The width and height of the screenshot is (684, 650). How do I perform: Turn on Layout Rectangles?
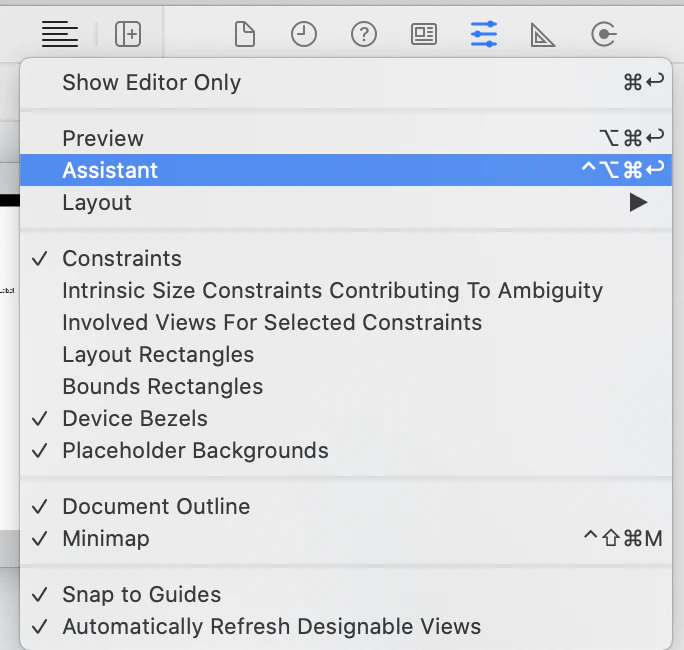(x=346, y=354)
